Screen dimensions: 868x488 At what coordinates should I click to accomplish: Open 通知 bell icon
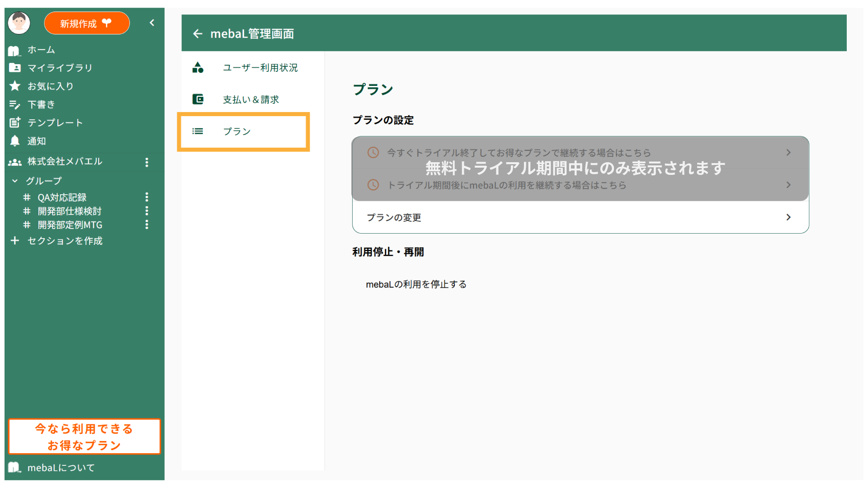pyautogui.click(x=15, y=141)
